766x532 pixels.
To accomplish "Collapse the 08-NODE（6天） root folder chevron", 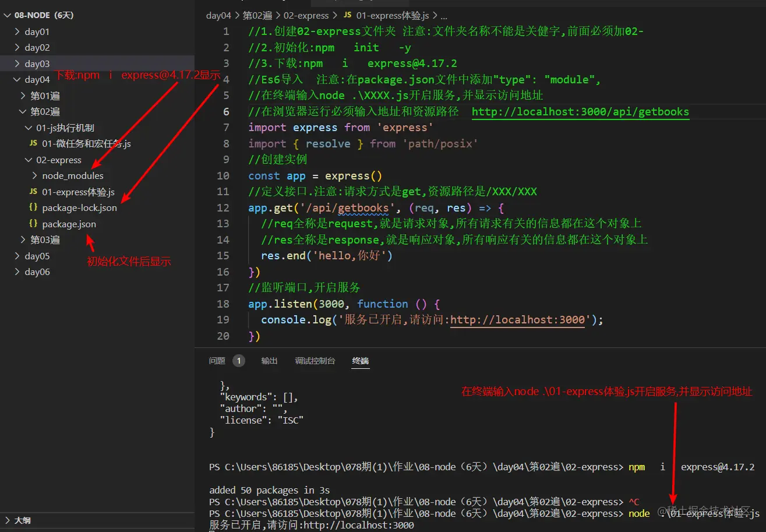I will point(7,15).
